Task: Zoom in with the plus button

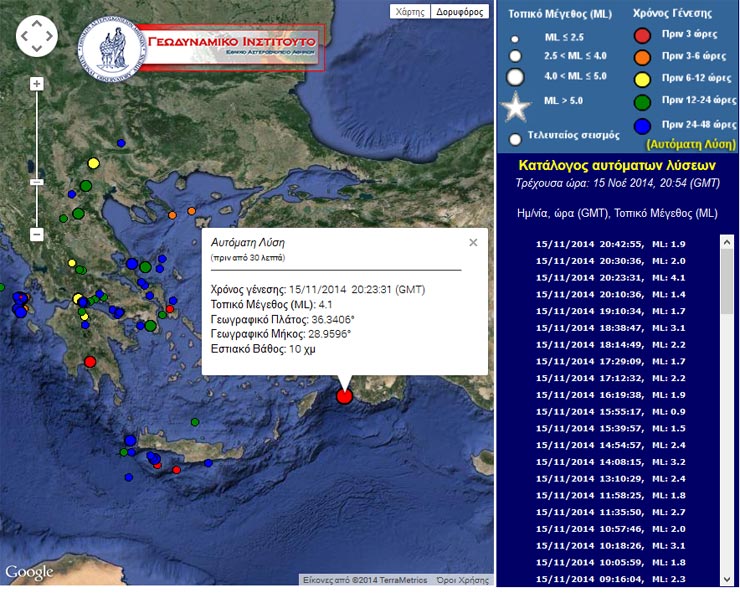Action: tap(37, 84)
